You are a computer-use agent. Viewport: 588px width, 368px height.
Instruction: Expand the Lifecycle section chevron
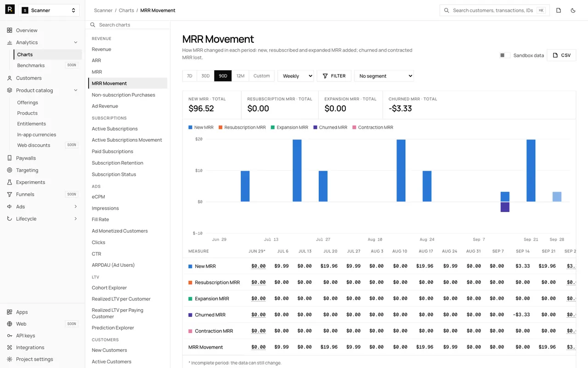click(x=76, y=218)
